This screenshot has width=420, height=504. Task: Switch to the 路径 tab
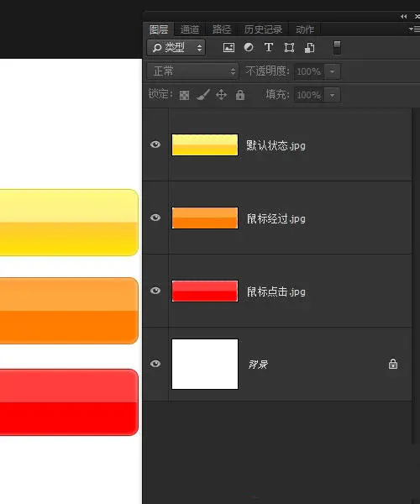[222, 29]
